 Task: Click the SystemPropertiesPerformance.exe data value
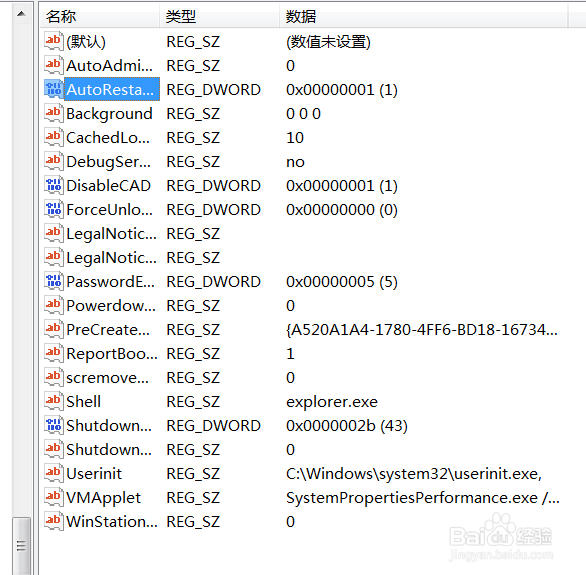click(x=423, y=498)
